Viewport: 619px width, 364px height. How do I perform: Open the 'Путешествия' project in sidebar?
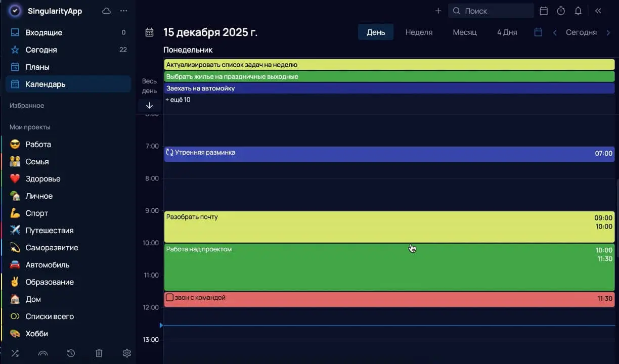(50, 231)
